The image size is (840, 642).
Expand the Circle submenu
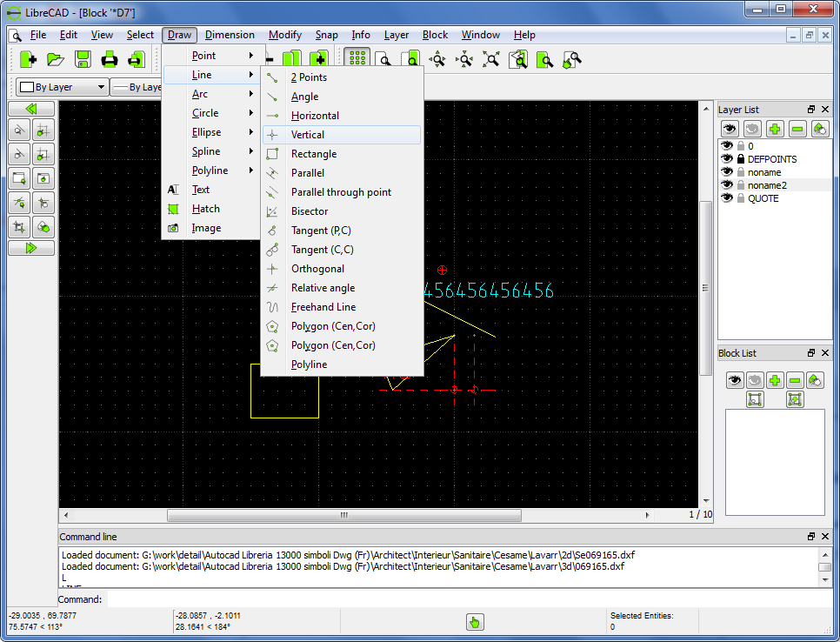[x=213, y=113]
